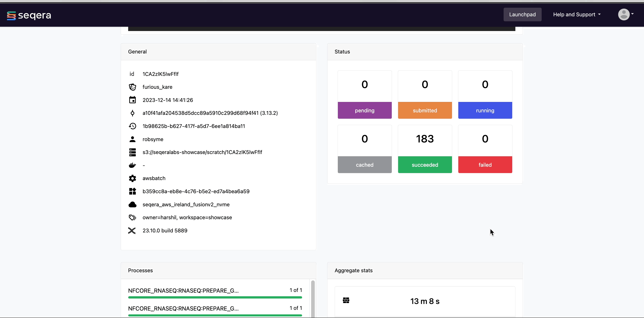Select the Git commit icon beside the revision hash

tap(132, 113)
